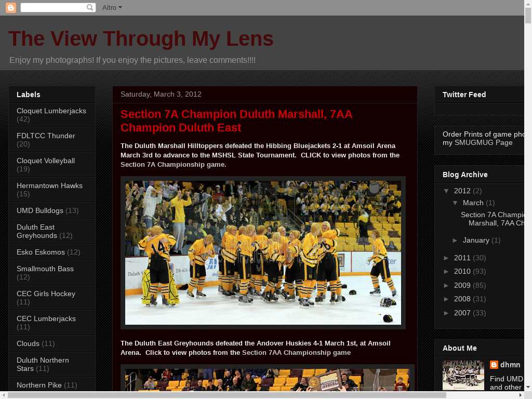Screen dimensions: 532x399
Task: Open the Altro dropdown menu
Action: coord(112,8)
